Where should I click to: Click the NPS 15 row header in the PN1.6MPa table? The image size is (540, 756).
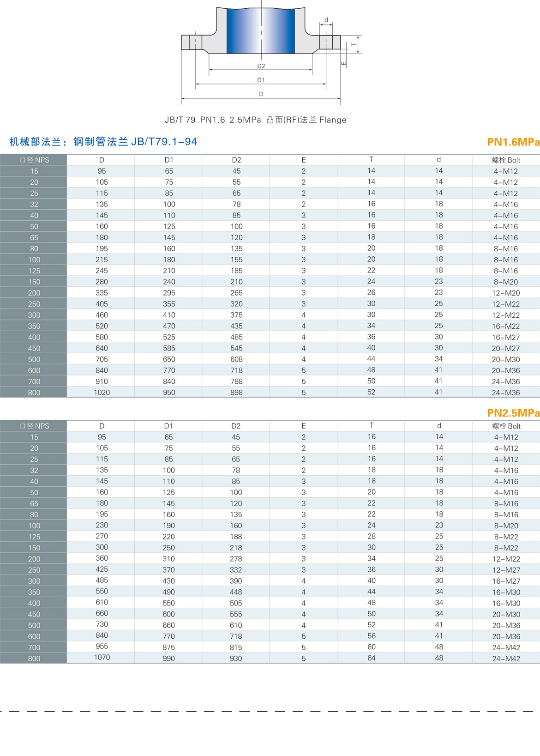(x=34, y=171)
